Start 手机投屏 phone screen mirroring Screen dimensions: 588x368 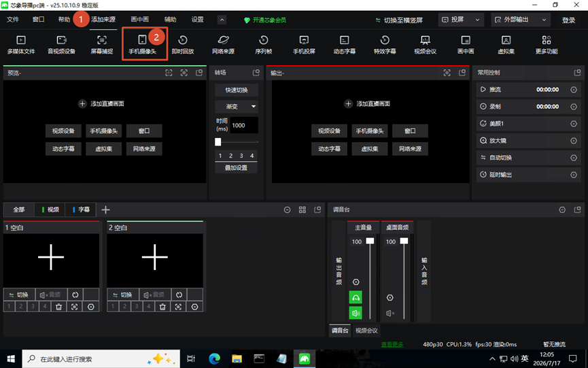pyautogui.click(x=304, y=45)
